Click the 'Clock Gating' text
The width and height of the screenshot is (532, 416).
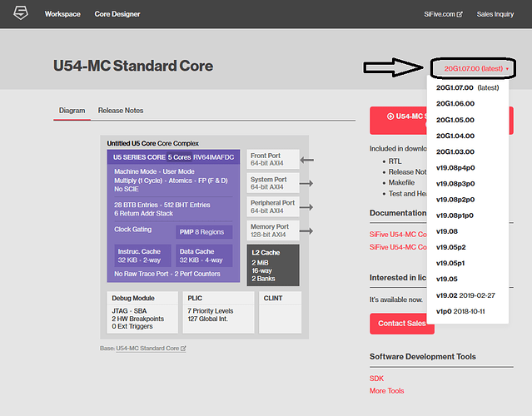(x=132, y=230)
